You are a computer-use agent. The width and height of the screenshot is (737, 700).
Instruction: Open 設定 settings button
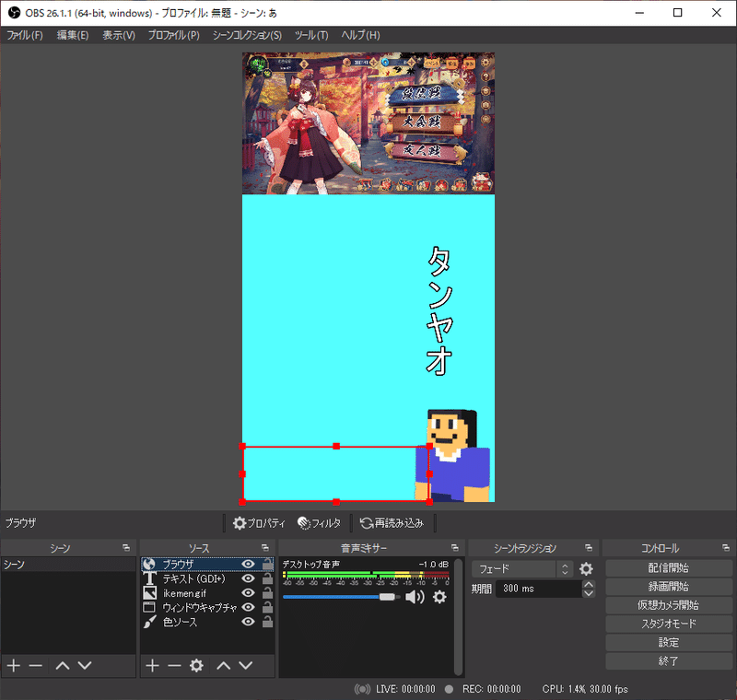coord(669,642)
